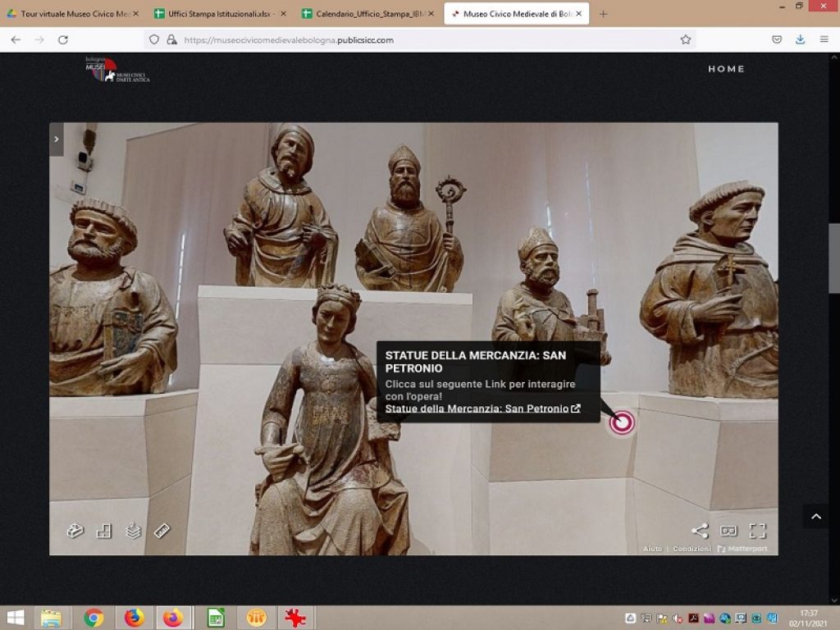This screenshot has width=840, height=630.
Task: Open the floor selector icon
Action: [x=133, y=531]
